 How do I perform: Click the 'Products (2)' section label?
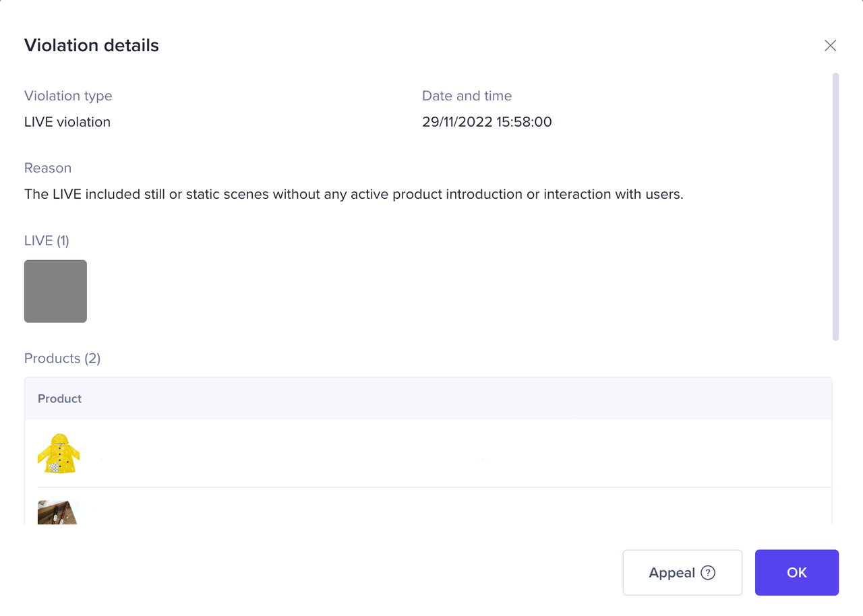62,359
